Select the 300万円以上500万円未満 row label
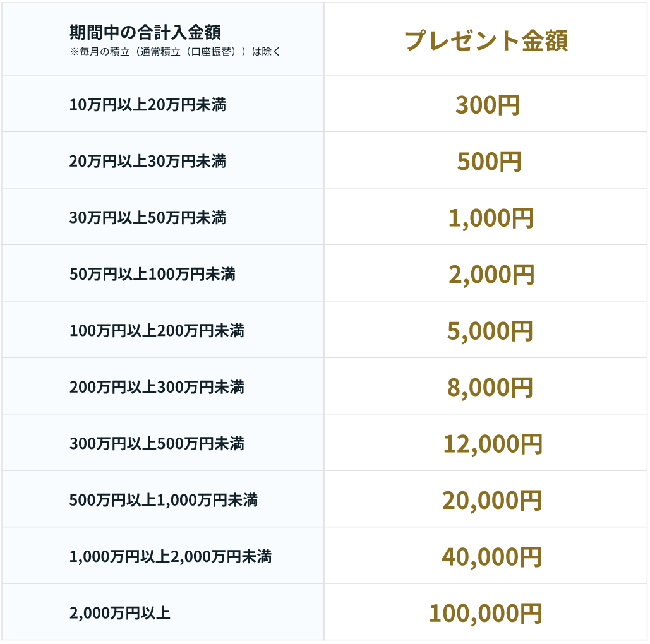 pos(157,444)
